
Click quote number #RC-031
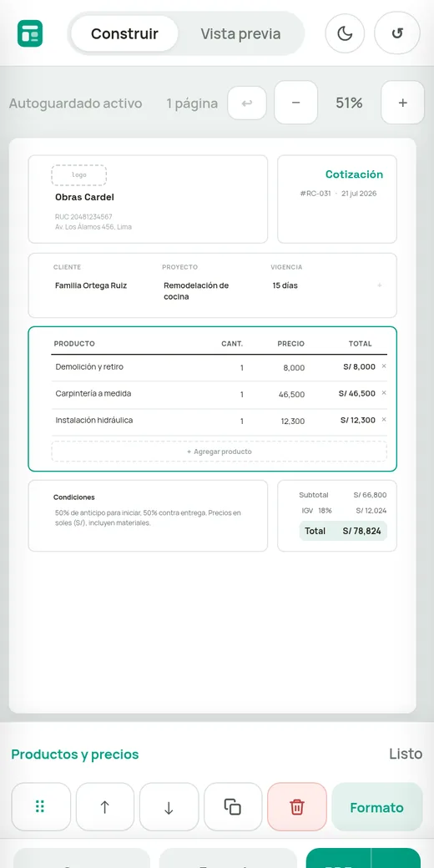pyautogui.click(x=315, y=194)
